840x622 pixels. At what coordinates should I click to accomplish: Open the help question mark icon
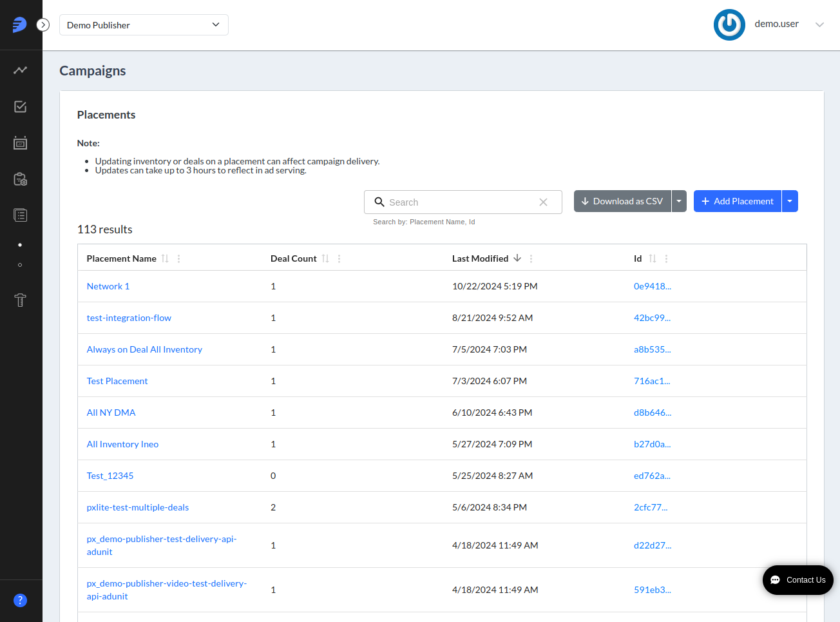20,600
